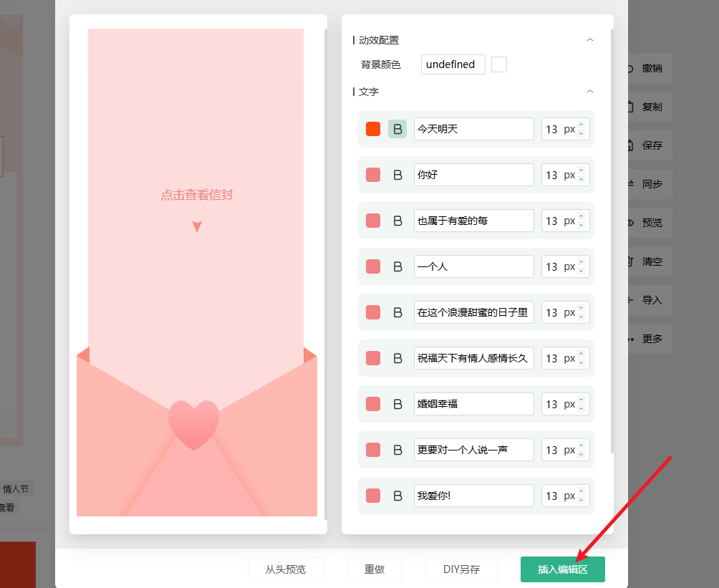
Task: Click the 从头预览 button
Action: click(286, 569)
